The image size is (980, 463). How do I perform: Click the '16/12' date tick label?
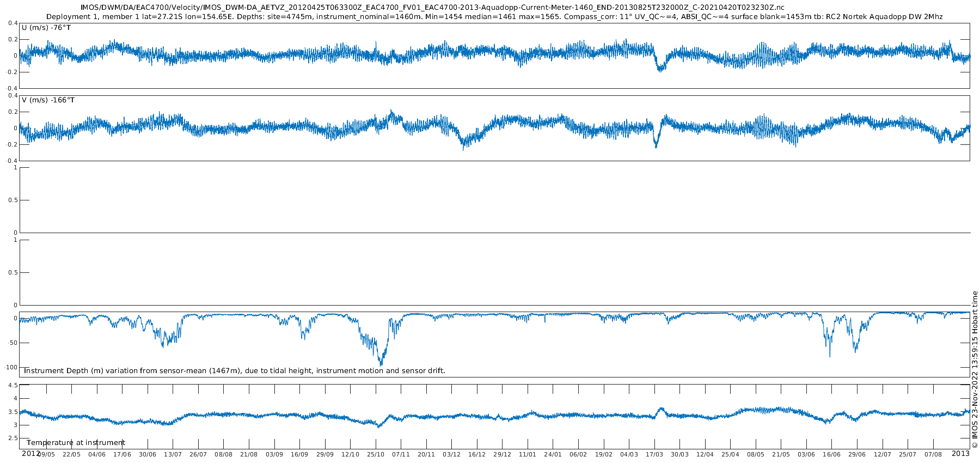point(477,454)
